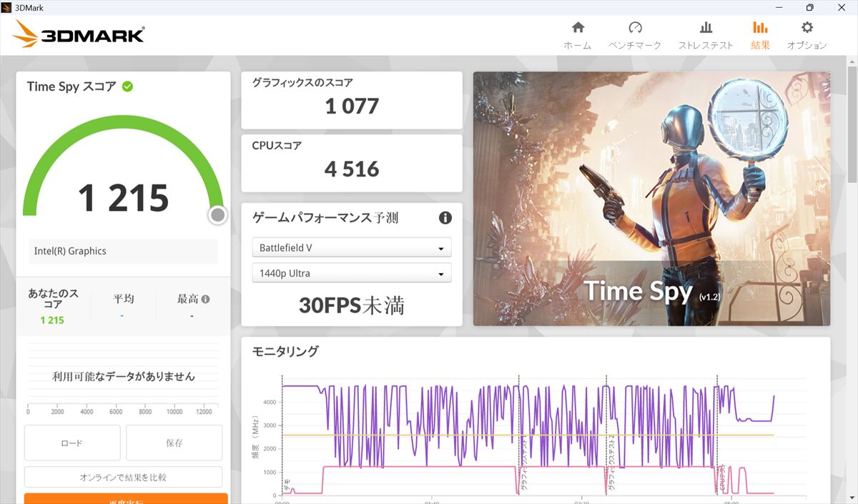Open the ストレステスト tab
The image size is (858, 504).
click(x=706, y=35)
